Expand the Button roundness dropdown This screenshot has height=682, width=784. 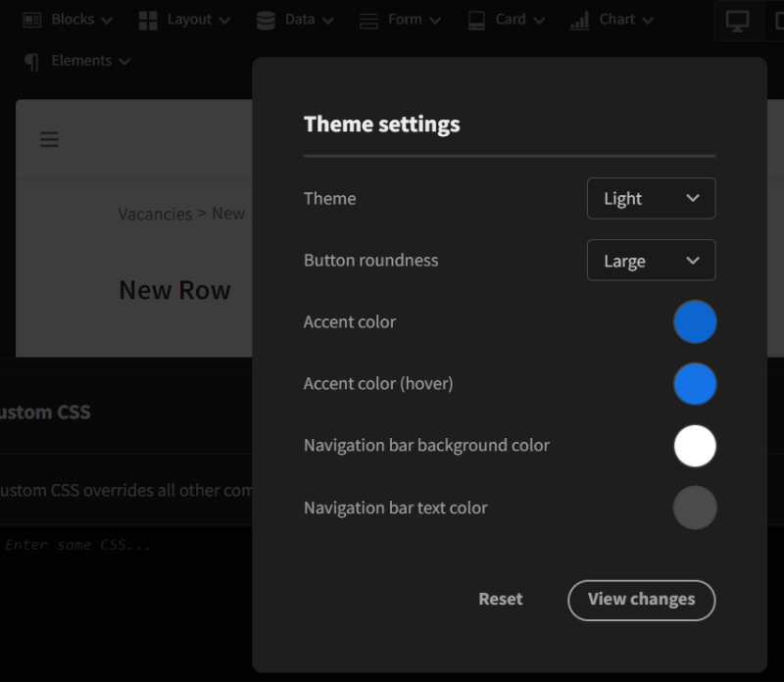pos(651,261)
